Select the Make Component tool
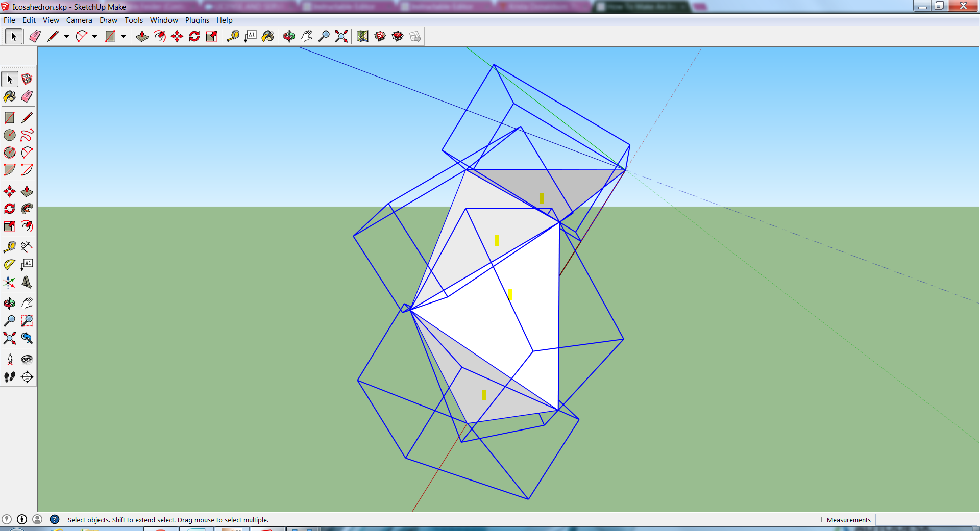This screenshot has height=531, width=980. pyautogui.click(x=27, y=79)
